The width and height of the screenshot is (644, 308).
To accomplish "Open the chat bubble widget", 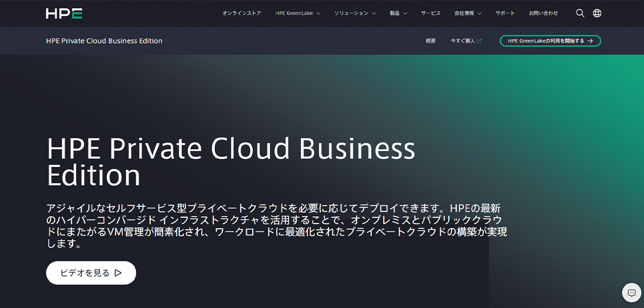I will tap(631, 293).
